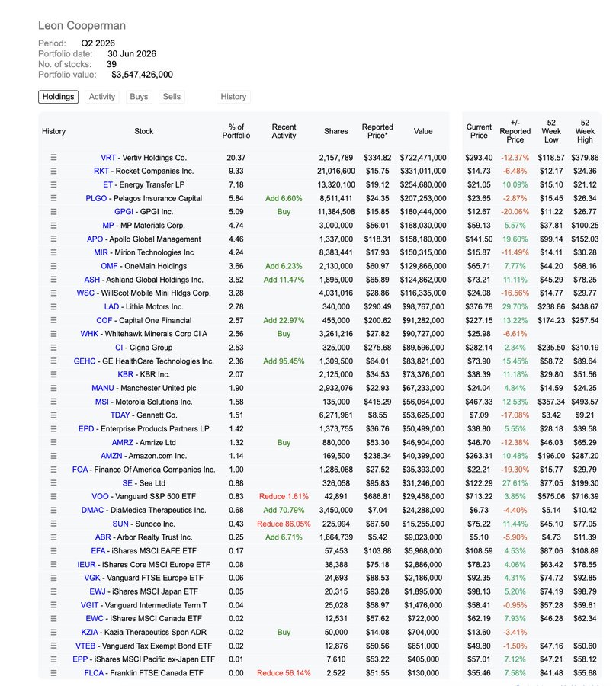Open history icon for Energy Transfer row
The width and height of the screenshot is (616, 686).
pyautogui.click(x=53, y=184)
